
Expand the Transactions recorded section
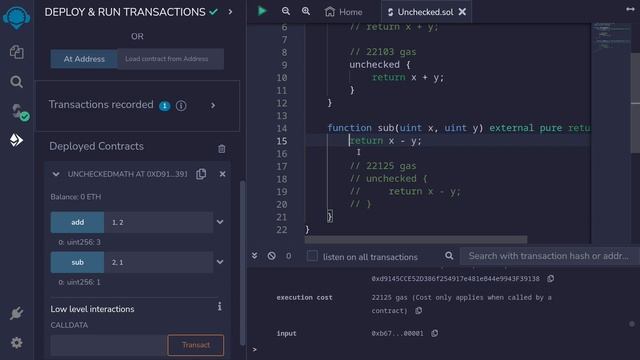[x=213, y=106]
